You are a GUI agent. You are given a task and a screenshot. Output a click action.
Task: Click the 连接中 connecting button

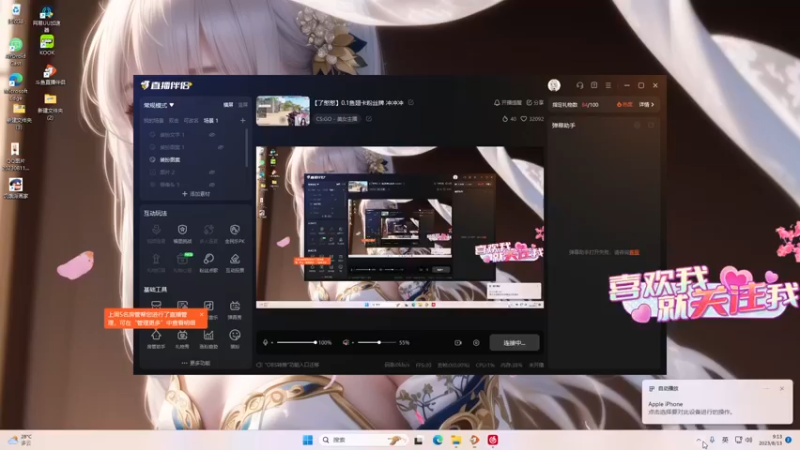click(514, 343)
